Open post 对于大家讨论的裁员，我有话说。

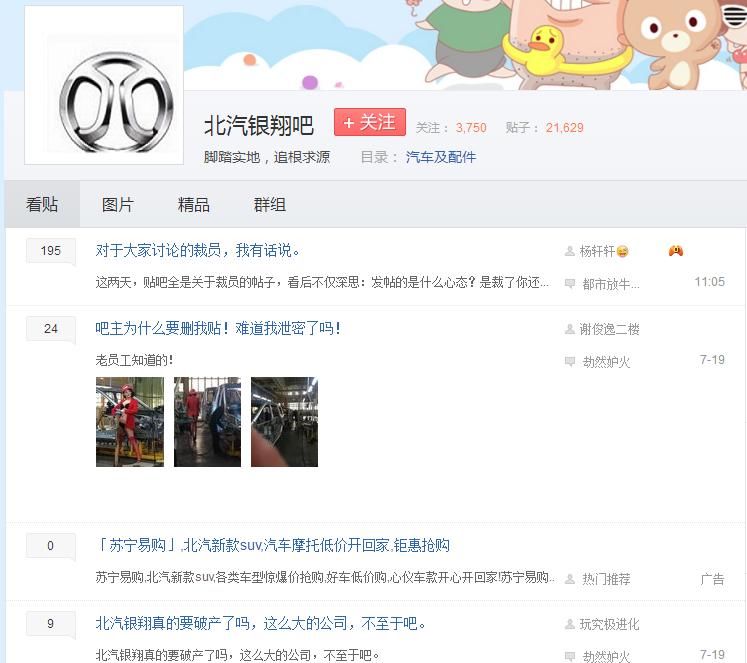[x=198, y=251]
